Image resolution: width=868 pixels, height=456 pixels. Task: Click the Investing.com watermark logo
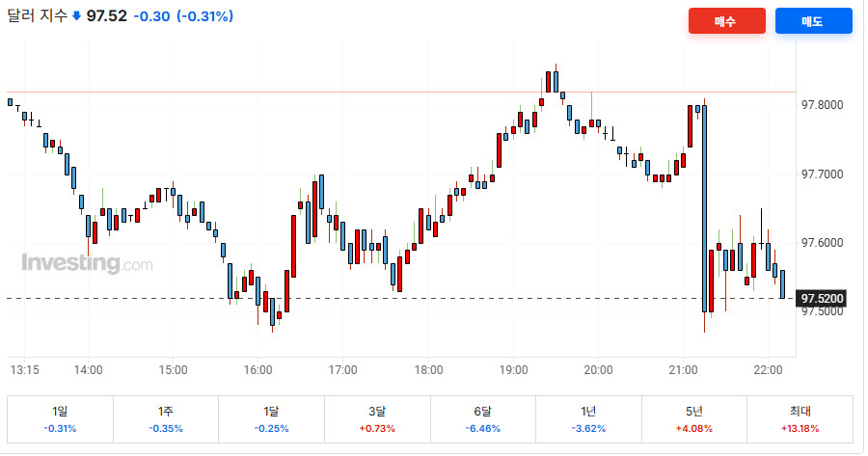point(87,263)
